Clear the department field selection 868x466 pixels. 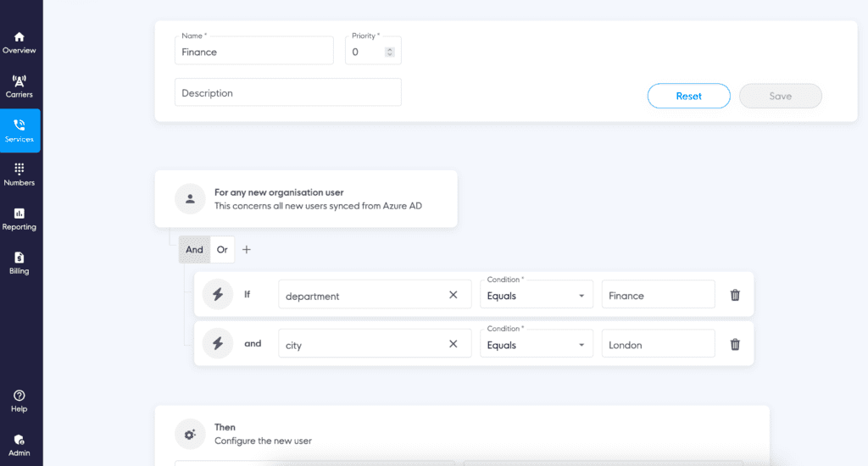coord(453,295)
